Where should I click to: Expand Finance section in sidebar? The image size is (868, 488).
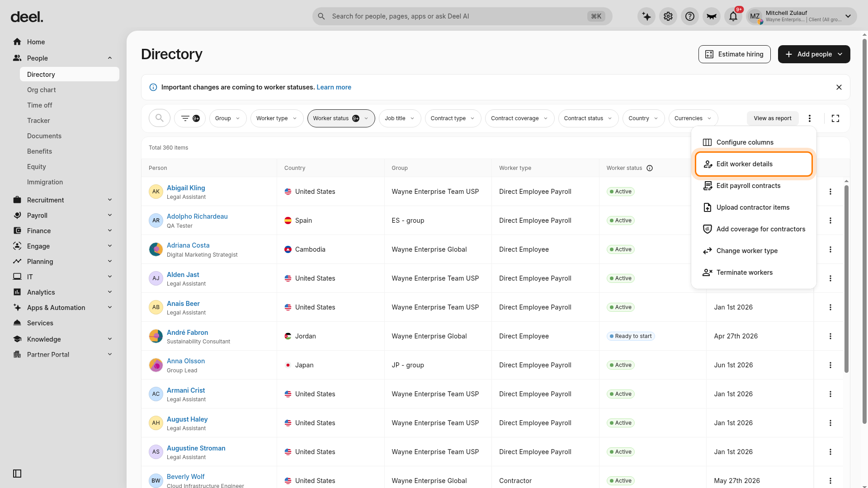(110, 231)
